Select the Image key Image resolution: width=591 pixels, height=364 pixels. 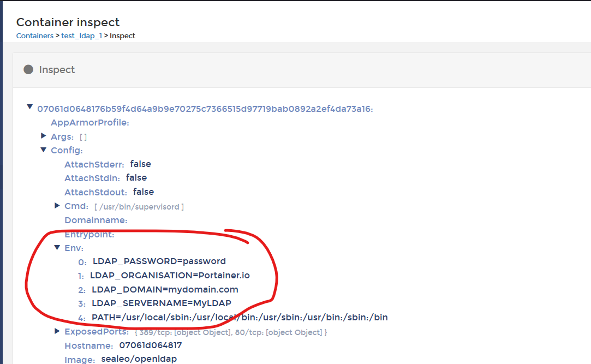80,360
